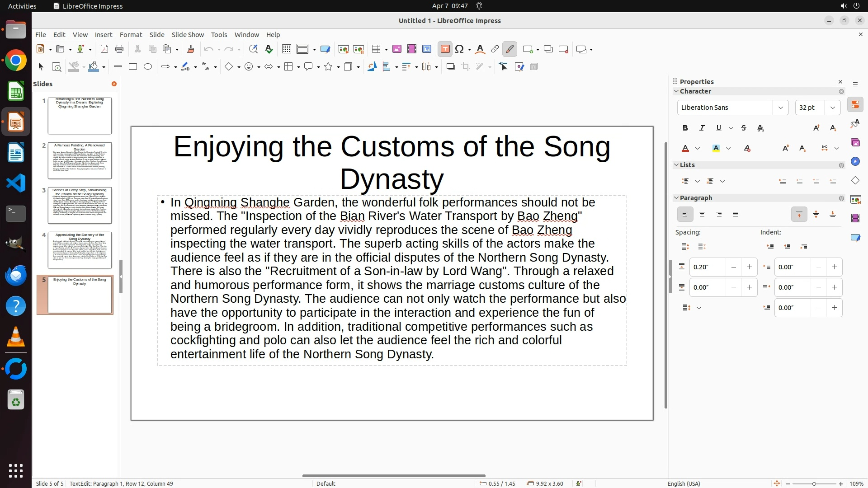Open the font size dropdown

pyautogui.click(x=832, y=108)
